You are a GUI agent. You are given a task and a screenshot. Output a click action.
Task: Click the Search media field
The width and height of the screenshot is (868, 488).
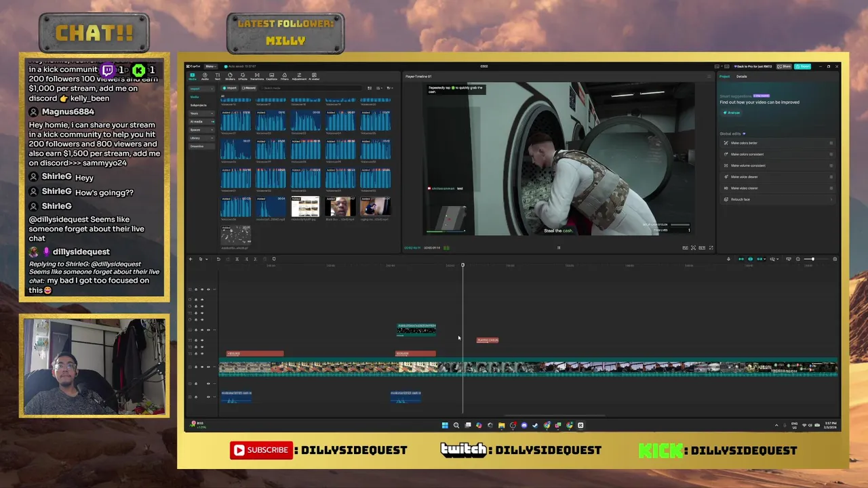(311, 88)
